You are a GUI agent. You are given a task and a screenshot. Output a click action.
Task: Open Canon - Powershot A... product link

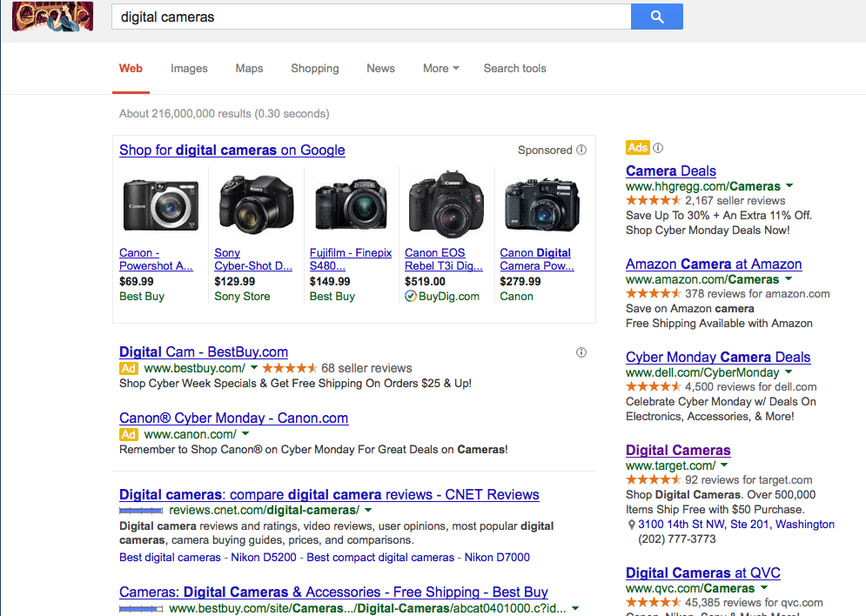156,259
